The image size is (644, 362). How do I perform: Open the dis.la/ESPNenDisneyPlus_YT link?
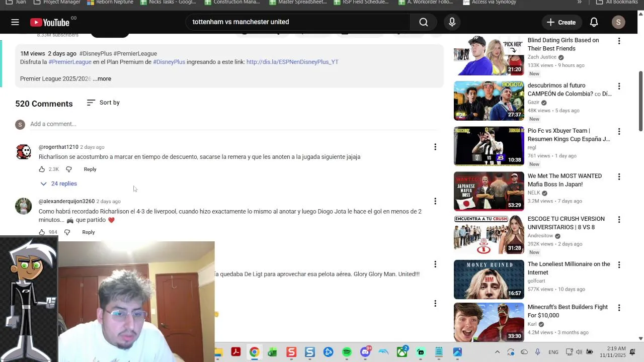click(x=292, y=62)
